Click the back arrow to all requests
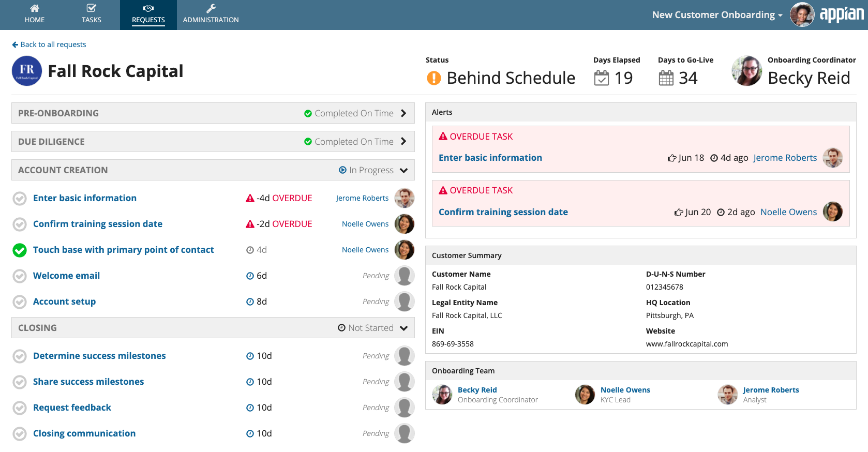 click(15, 44)
